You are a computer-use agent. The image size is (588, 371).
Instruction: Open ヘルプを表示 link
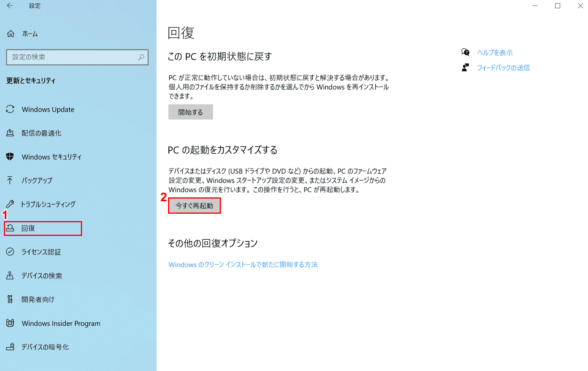495,53
